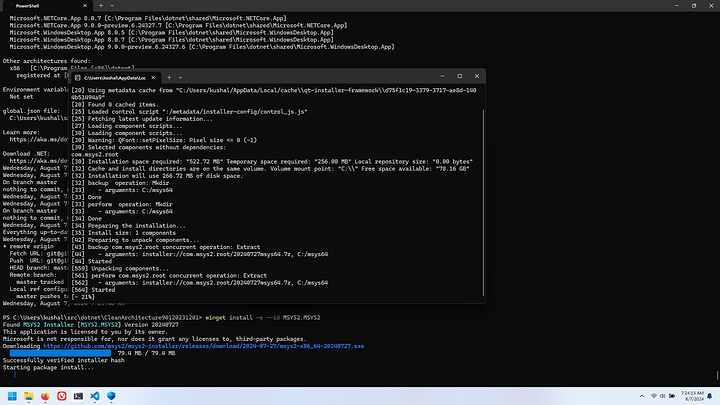720x405 pixels.
Task: Close the AppData tab in installer terminal
Action: pos(153,78)
